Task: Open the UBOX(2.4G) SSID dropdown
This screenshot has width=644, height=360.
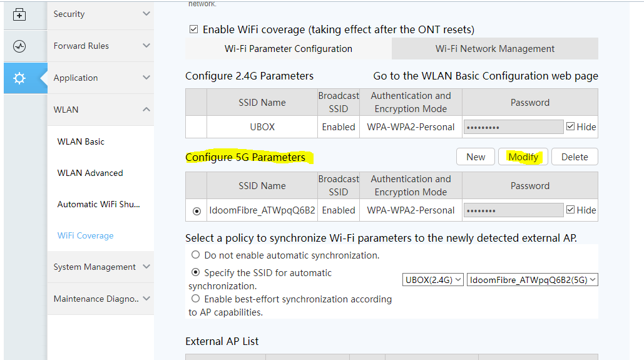Action: (433, 280)
